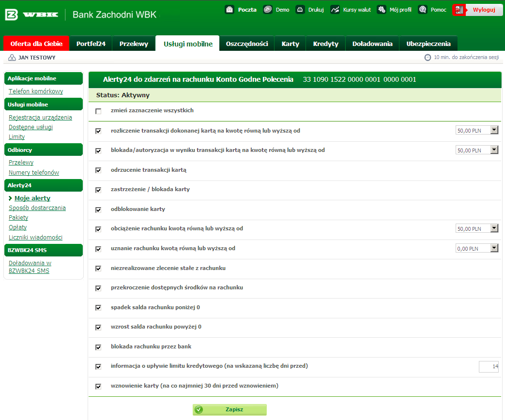The width and height of the screenshot is (505, 420).
Task: Click the 'Status: Aktywny' text
Action: tap(122, 95)
